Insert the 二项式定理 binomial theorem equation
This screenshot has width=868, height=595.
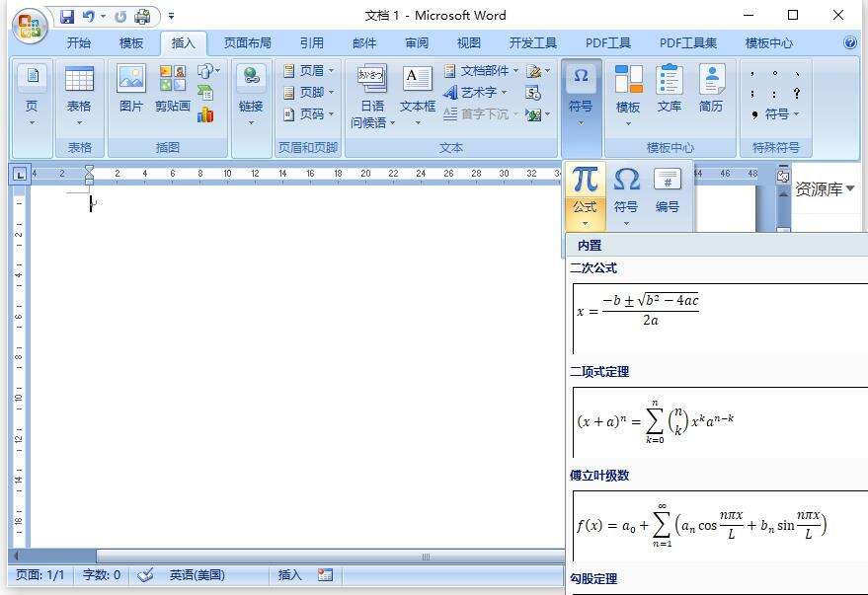tap(720, 422)
